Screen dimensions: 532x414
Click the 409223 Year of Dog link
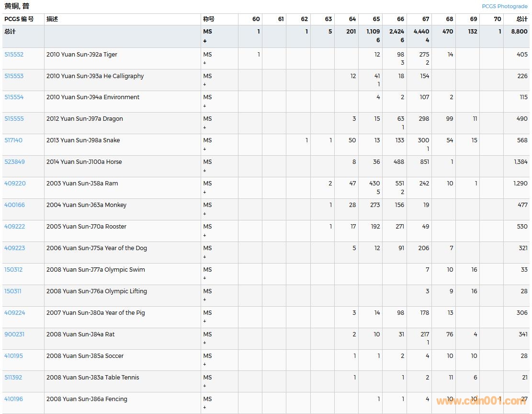(x=14, y=248)
